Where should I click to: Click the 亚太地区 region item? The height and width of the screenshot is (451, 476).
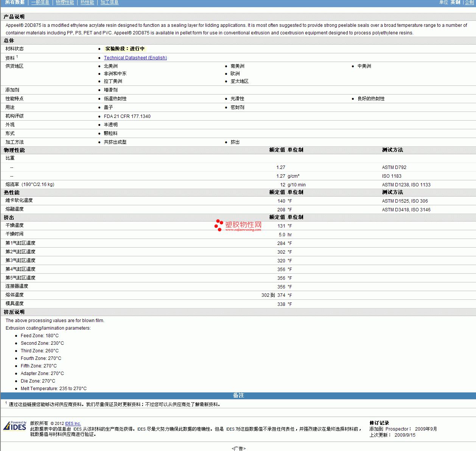click(x=240, y=81)
